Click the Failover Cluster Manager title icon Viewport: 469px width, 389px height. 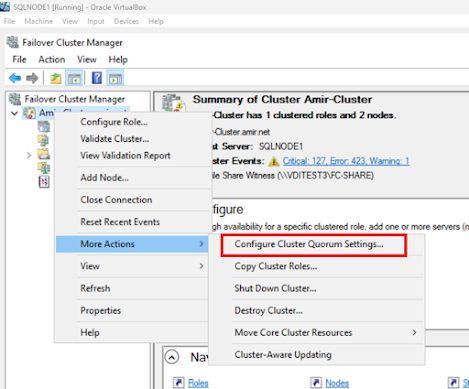pos(12,42)
